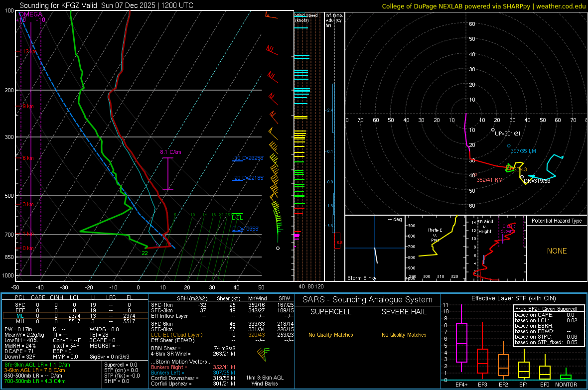Click the 'DownT = 32F' value
Screen dimensions: 588x390
click(x=20, y=357)
